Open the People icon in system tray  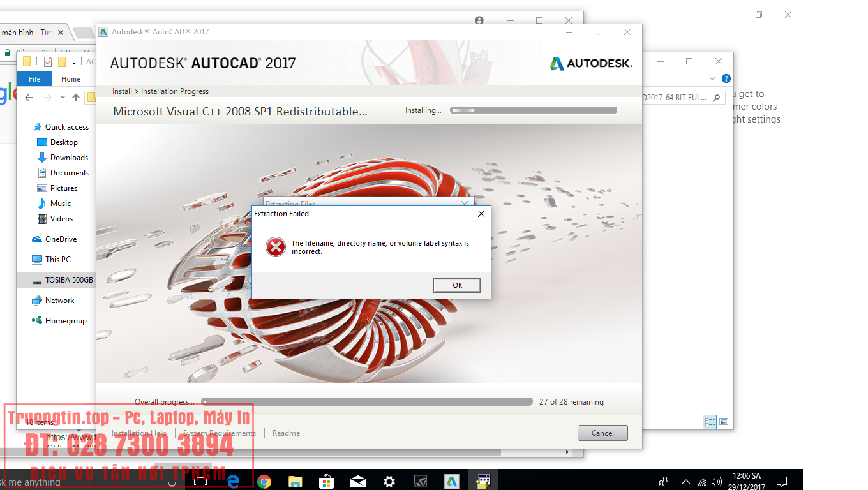(x=664, y=482)
